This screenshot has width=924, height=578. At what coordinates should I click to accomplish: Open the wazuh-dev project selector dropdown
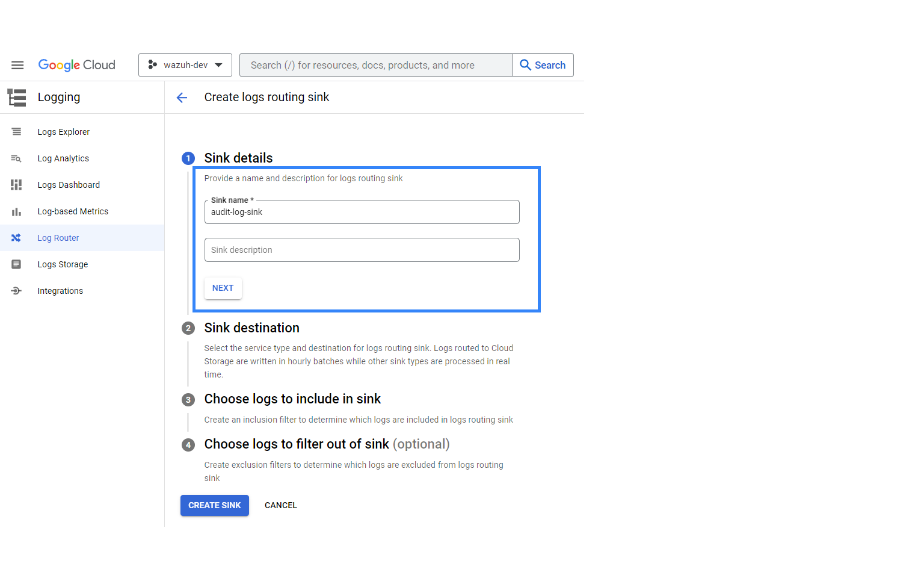click(185, 65)
